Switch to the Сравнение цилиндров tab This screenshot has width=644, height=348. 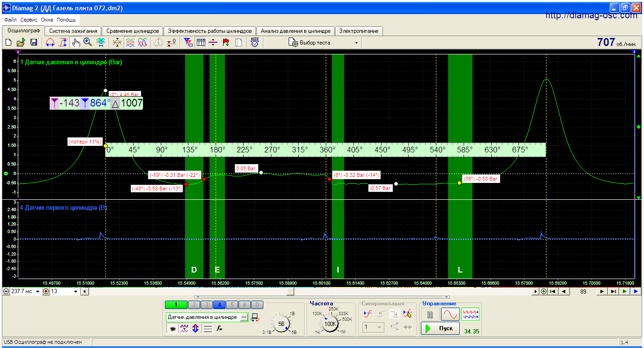coord(132,31)
